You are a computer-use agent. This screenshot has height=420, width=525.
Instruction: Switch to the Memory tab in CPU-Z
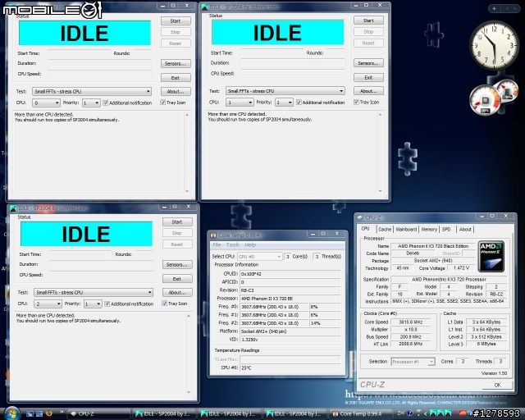tap(429, 230)
